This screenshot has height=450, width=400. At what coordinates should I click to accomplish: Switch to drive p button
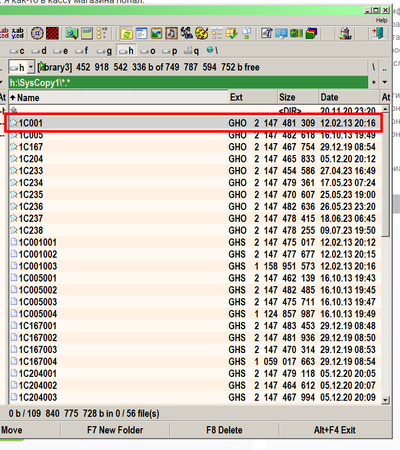170,51
